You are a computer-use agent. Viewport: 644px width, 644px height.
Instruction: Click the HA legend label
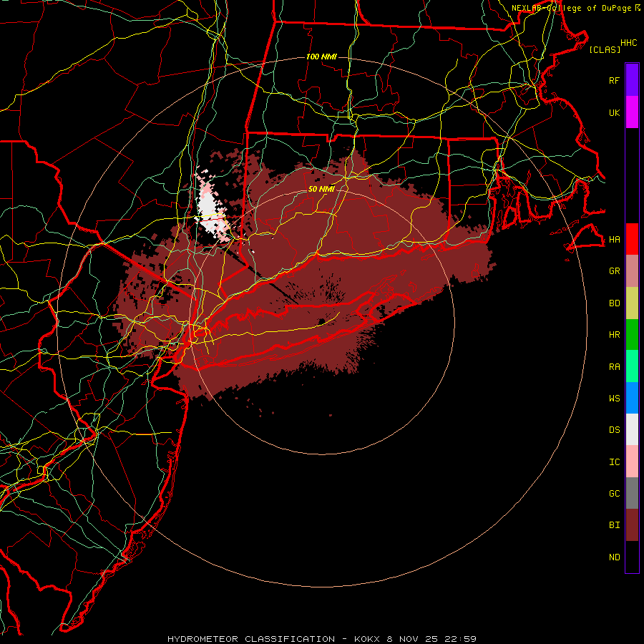click(x=614, y=239)
